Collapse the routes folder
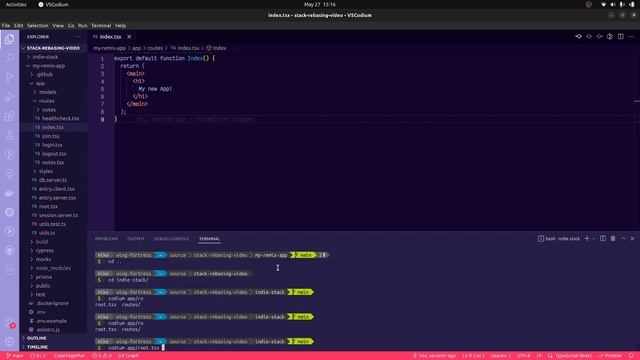This screenshot has height=360, width=640. tap(47, 101)
